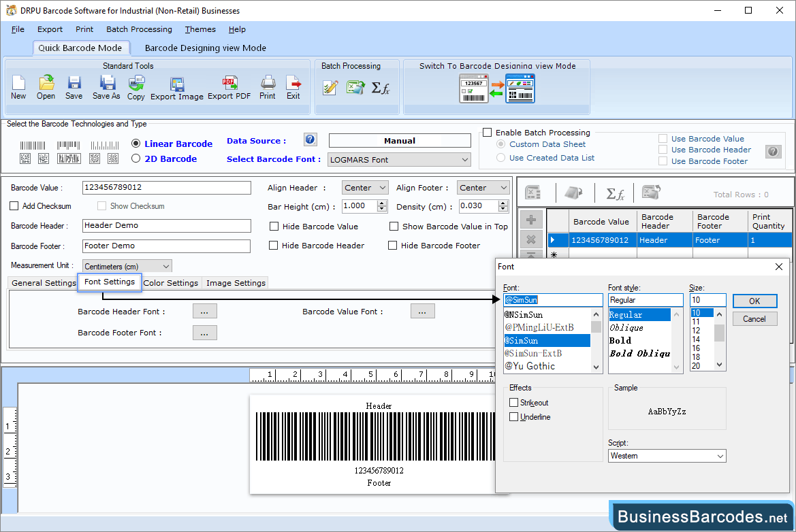Click the Barcode Value input field
Viewport: 796px width, 532px height.
167,188
